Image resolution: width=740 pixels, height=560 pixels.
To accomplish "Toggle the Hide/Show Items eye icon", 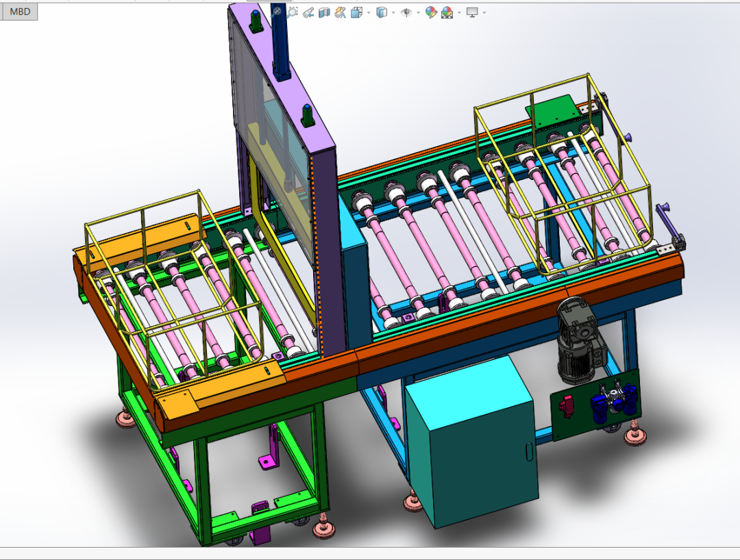I will [406, 12].
